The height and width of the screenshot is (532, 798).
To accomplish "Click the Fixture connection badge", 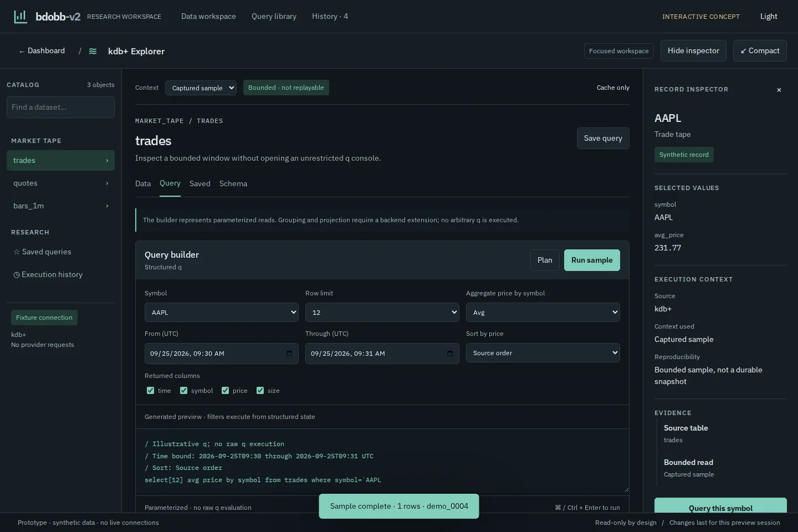I will point(44,318).
